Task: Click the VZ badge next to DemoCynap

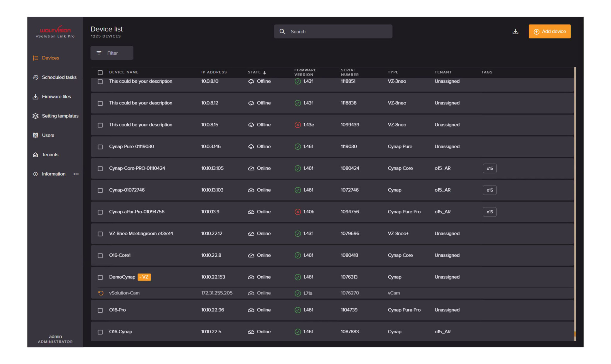Action: tap(144, 277)
